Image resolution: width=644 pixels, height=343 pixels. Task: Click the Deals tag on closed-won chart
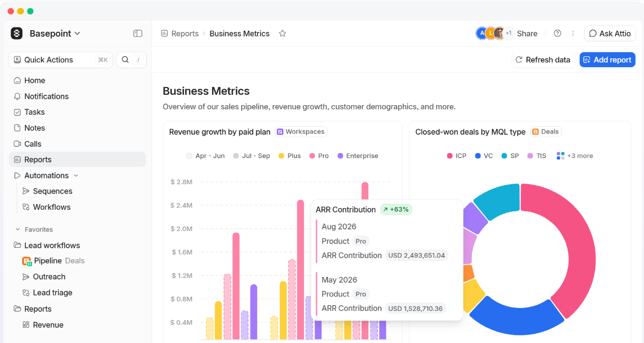click(x=546, y=132)
